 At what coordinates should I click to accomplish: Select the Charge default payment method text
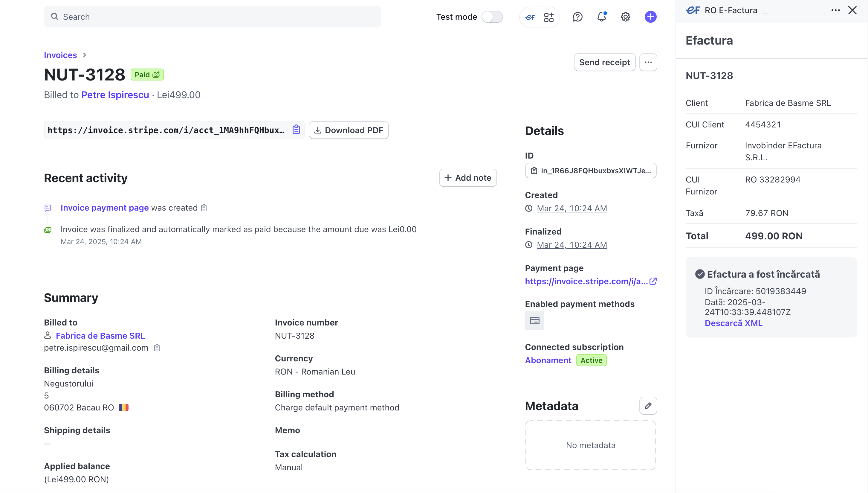(337, 407)
